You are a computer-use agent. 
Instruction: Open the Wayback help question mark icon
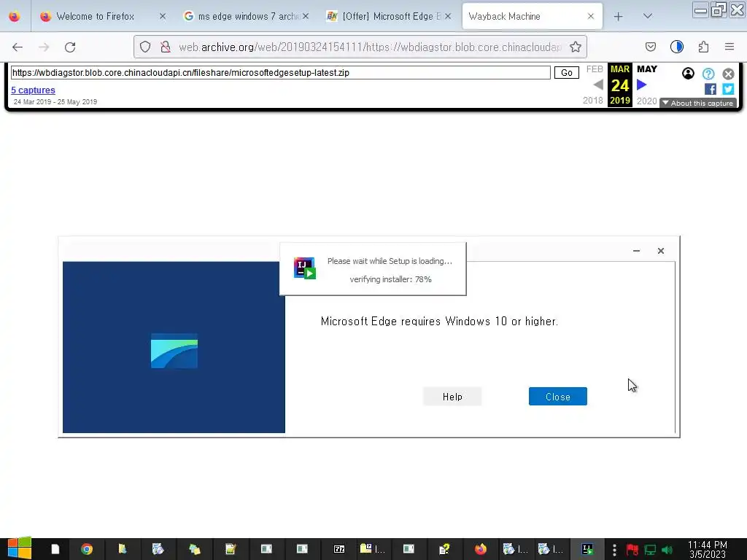point(708,74)
